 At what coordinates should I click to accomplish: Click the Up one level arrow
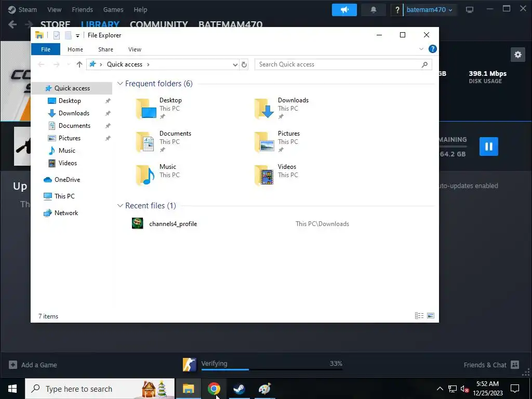point(79,64)
